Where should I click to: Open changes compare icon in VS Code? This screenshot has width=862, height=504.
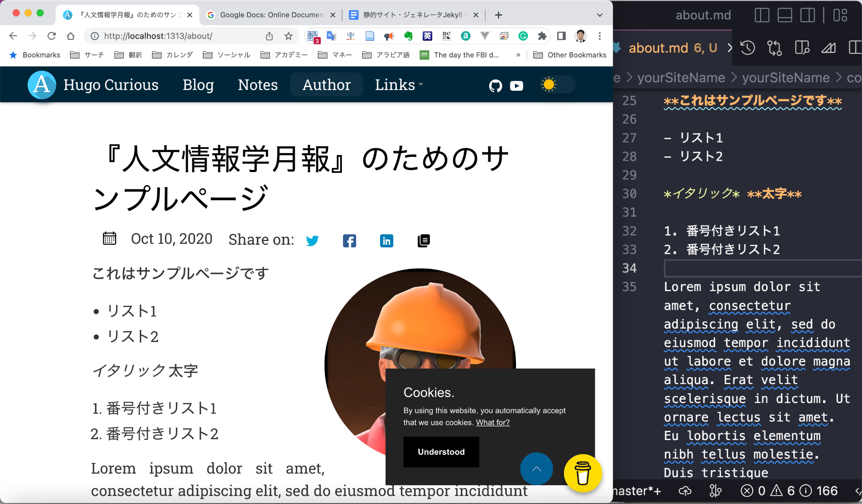(774, 48)
